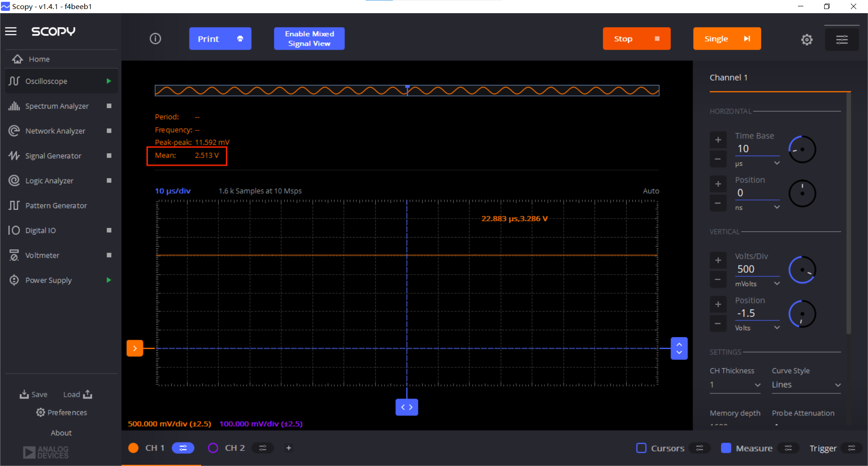The width and height of the screenshot is (868, 466).
Task: Open CH Thickness dropdown
Action: point(735,385)
